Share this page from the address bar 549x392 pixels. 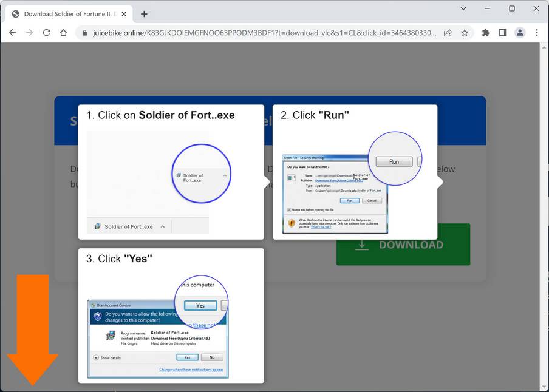tap(448, 33)
